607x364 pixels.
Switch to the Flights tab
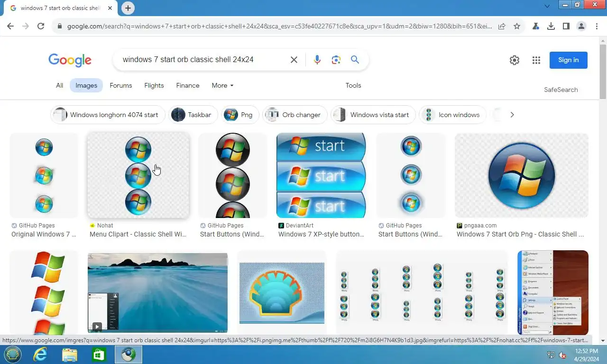154,85
